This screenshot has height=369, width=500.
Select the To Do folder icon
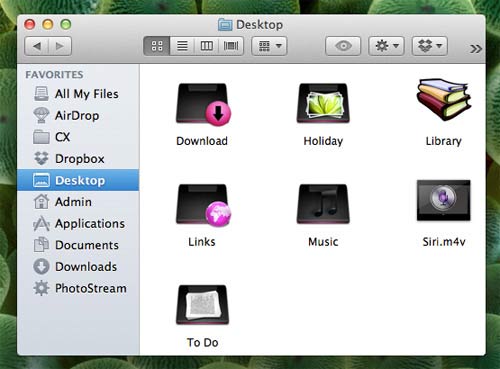202,305
